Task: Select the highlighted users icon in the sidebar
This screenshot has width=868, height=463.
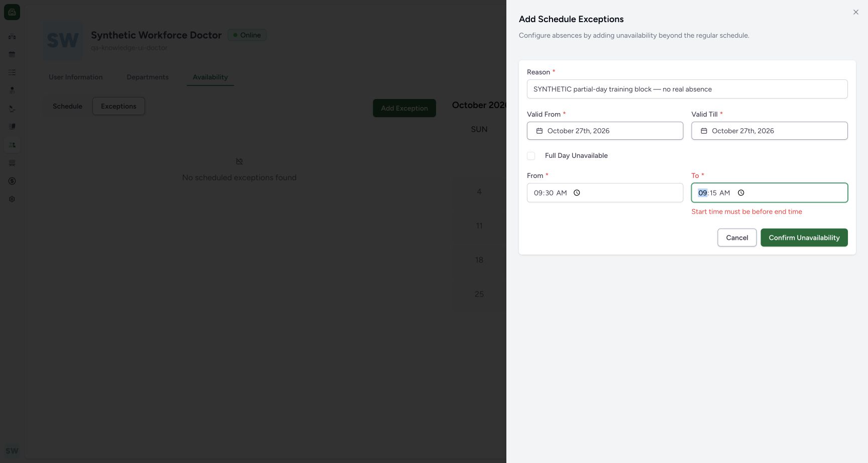Action: pos(12,145)
